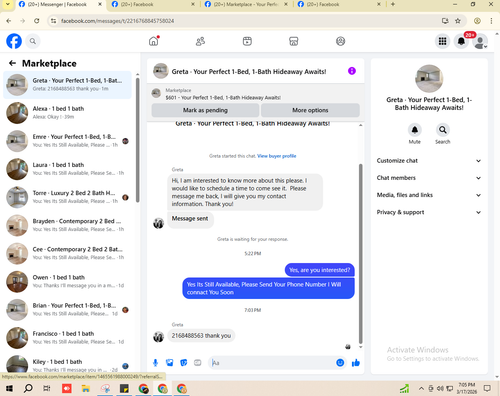Expand Chat members section

(x=429, y=178)
